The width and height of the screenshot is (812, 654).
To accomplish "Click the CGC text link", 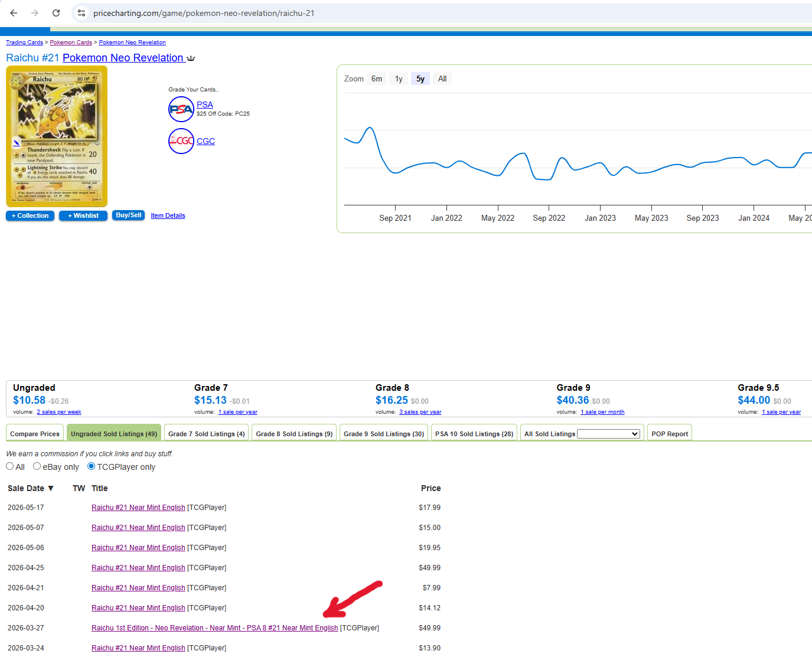I will (206, 141).
